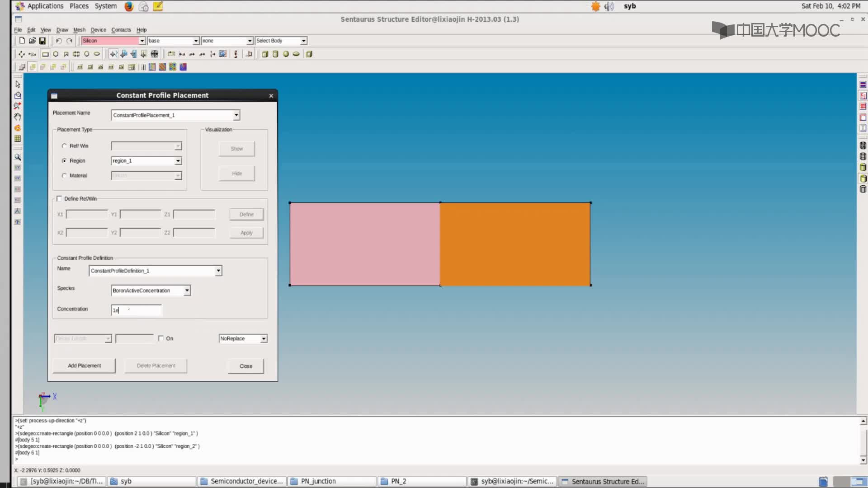Viewport: 868px width, 488px height.
Task: Select the Create Ellipse tool icon
Action: pyautogui.click(x=97, y=54)
